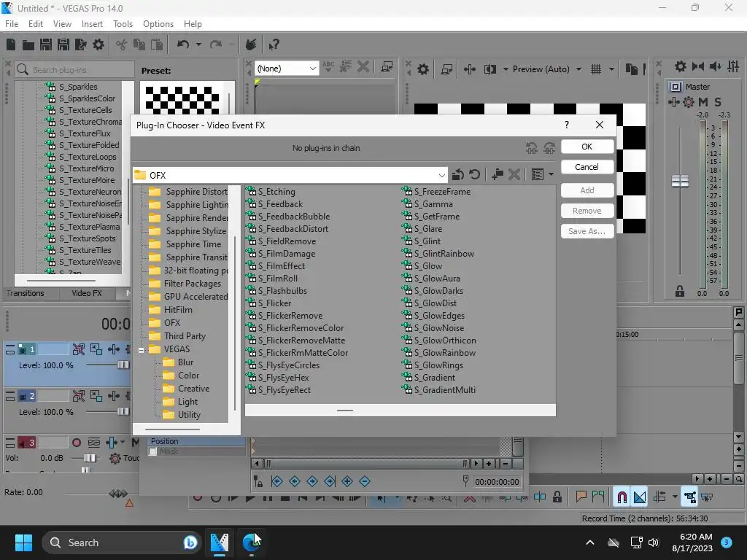Click the Refresh icon in Plug-In Chooser
Viewport: 747px width, 560px height.
coord(474,175)
